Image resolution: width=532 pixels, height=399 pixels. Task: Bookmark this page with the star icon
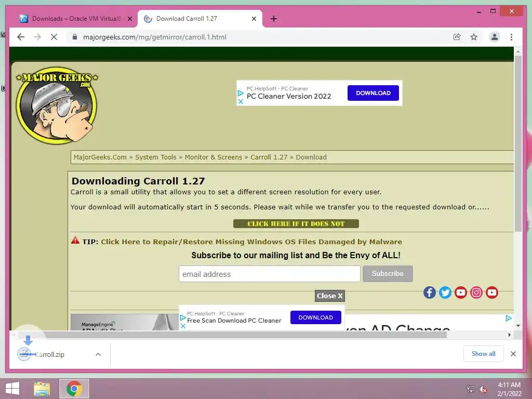(x=474, y=37)
